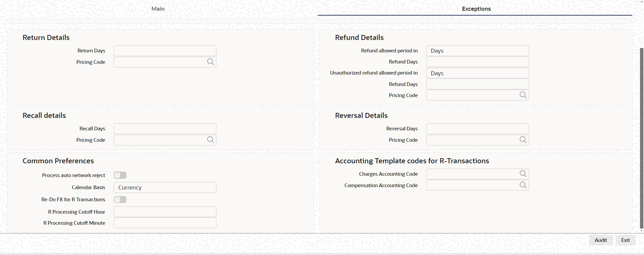644x255 pixels.
Task: Click the Audit button
Action: [x=600, y=240]
